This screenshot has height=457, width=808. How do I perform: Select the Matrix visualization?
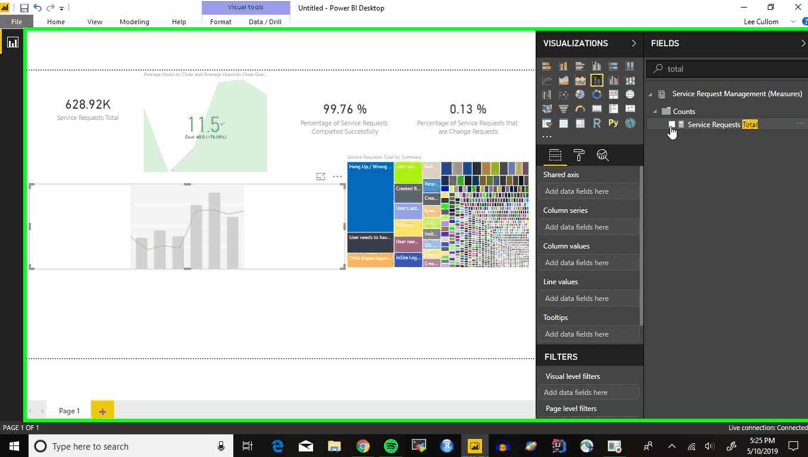point(580,123)
